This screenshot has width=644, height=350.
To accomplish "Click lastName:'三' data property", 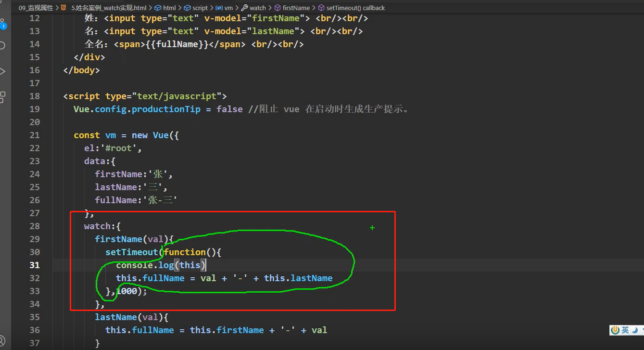I will pos(131,187).
